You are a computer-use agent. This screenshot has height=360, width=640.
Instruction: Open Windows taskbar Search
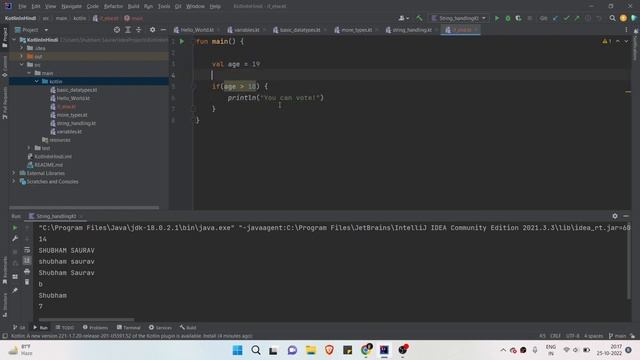coord(256,350)
